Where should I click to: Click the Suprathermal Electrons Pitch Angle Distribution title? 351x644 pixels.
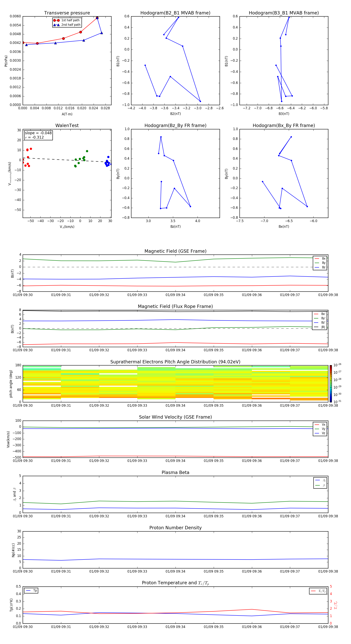coord(175,362)
